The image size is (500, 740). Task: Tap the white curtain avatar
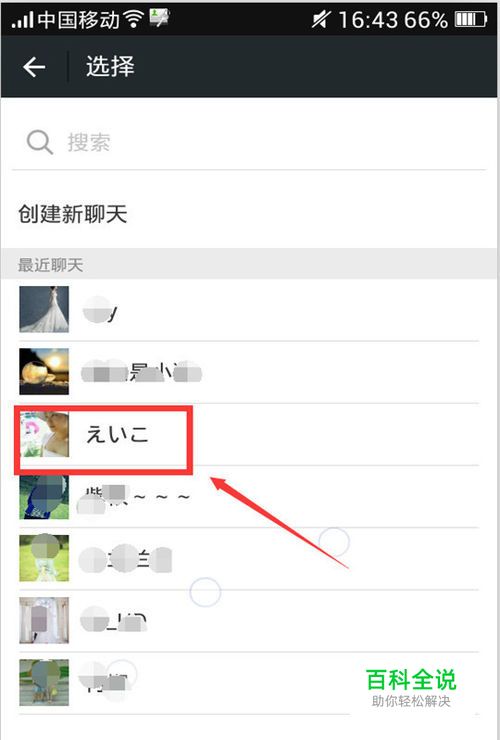(44, 621)
